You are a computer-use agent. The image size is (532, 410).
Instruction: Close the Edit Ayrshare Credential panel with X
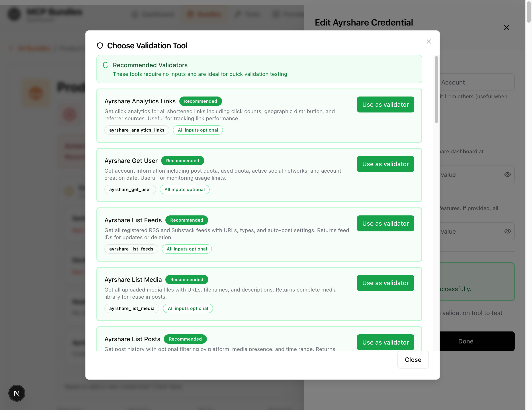click(507, 28)
